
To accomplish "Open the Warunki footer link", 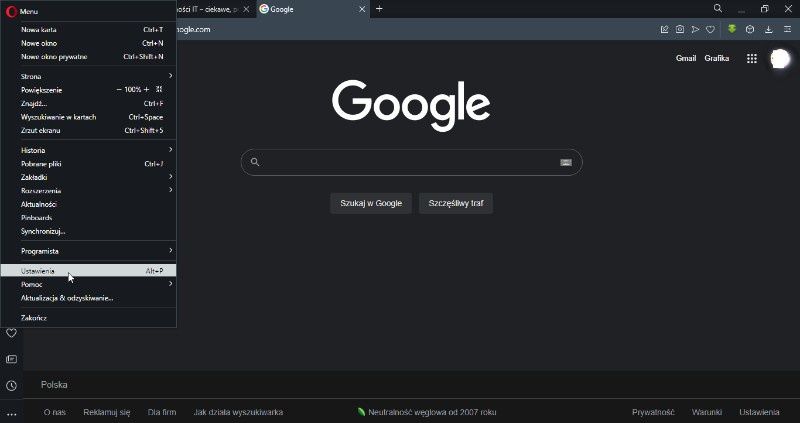I will tap(707, 412).
